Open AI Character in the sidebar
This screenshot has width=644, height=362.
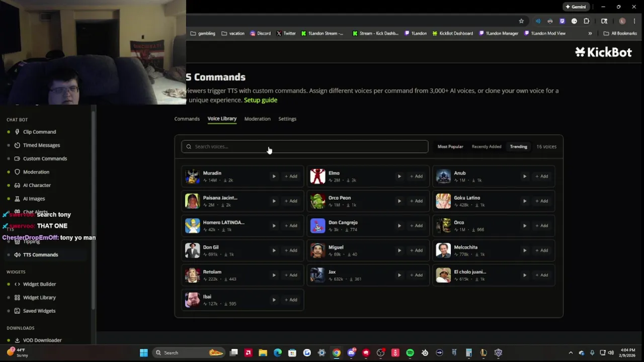click(x=37, y=185)
